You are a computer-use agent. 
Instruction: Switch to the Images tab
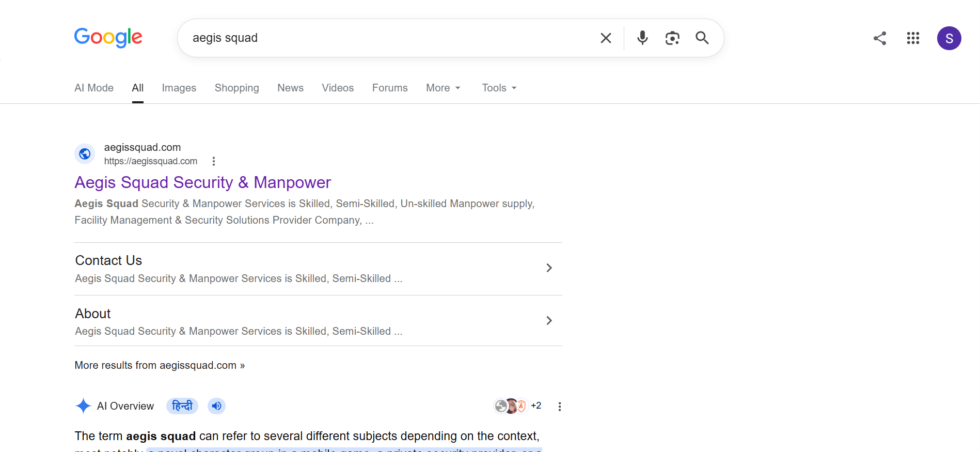(179, 88)
